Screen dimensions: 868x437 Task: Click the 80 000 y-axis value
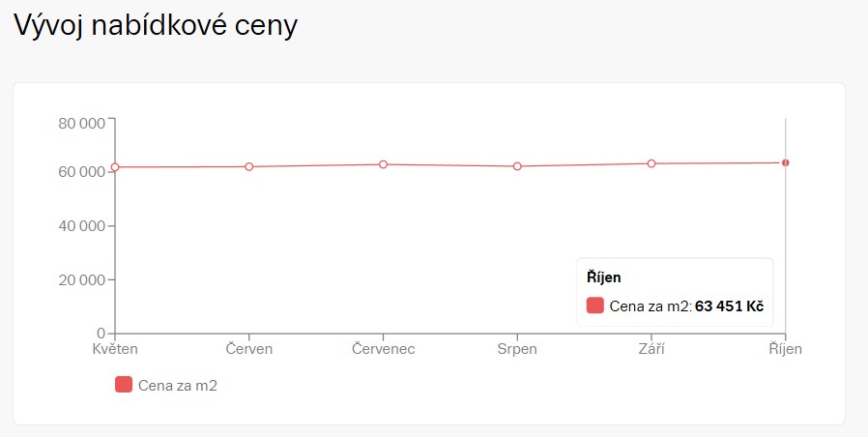tap(81, 123)
